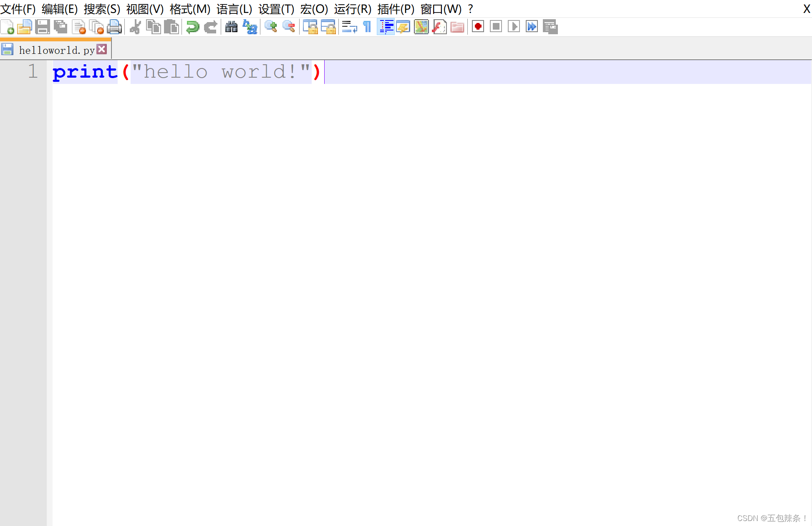Start macro recording with red dot icon
The image size is (812, 526).
[478, 27]
